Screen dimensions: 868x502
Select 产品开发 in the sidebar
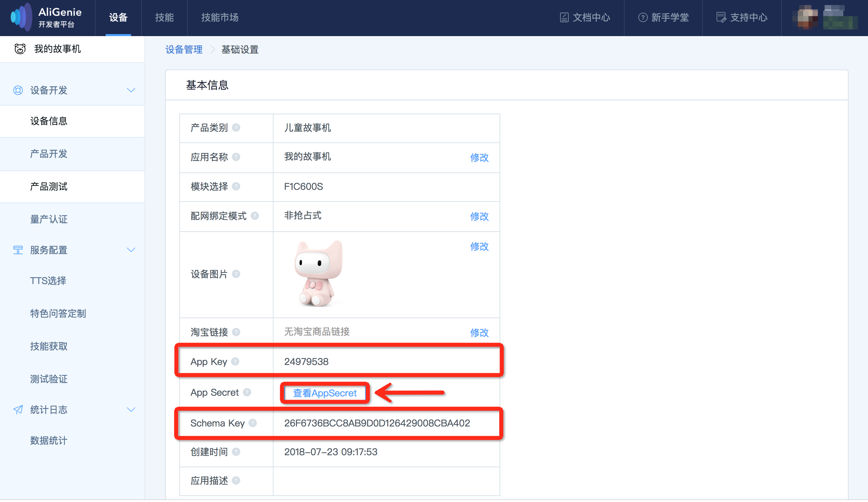click(48, 154)
